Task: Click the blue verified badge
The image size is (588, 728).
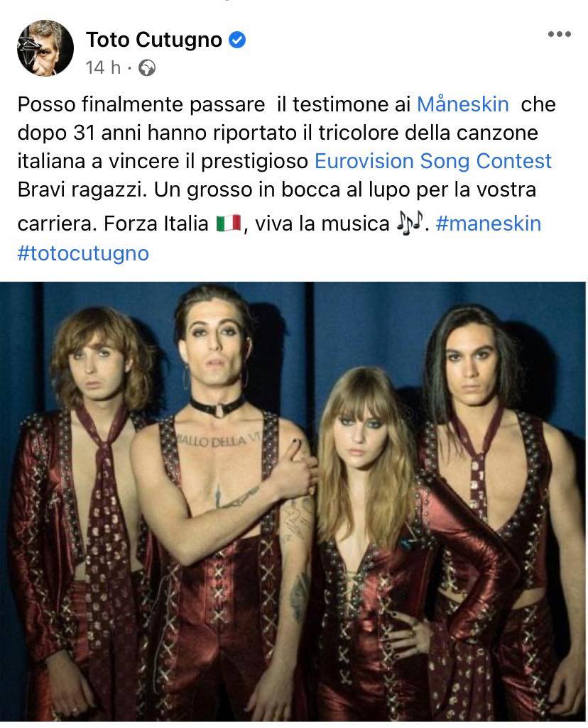Action: 237,40
